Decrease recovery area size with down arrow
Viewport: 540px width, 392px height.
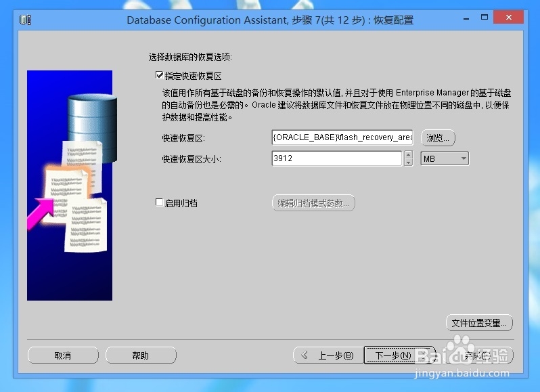point(409,162)
